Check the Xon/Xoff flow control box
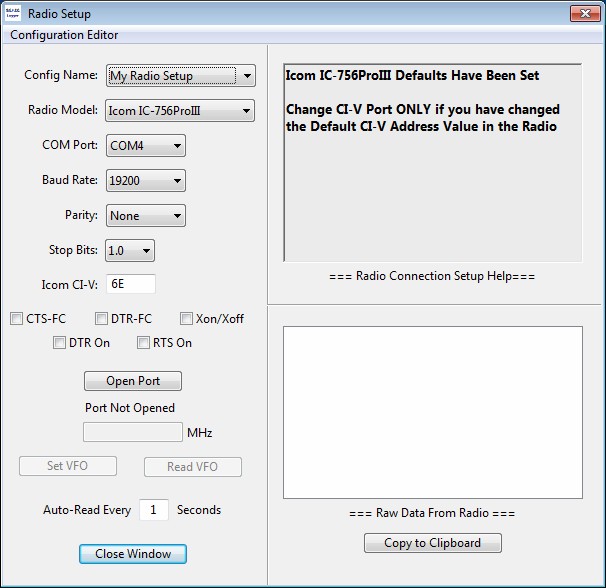 coord(187,319)
